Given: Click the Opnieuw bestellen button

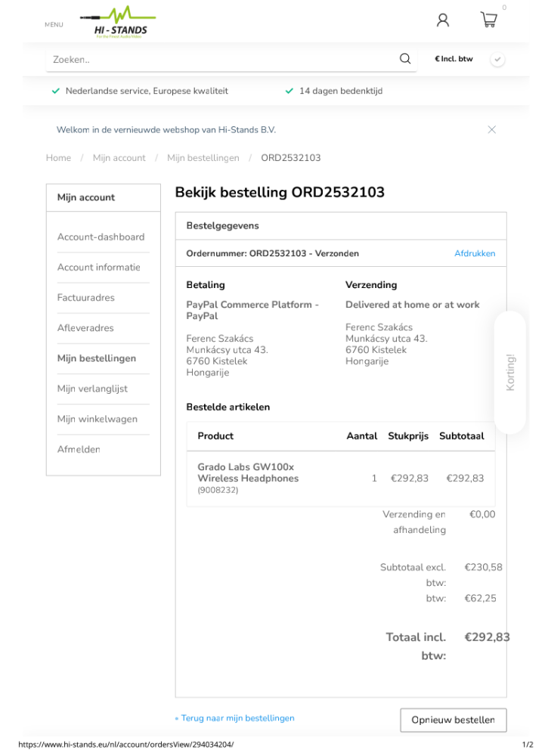Looking at the screenshot, I should [x=453, y=720].
